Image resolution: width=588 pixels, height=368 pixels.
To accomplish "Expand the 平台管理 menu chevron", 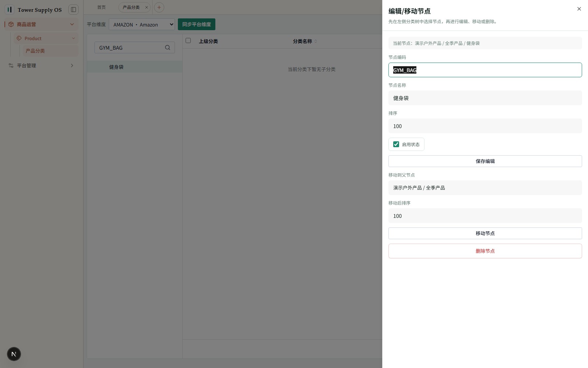I will pyautogui.click(x=72, y=66).
